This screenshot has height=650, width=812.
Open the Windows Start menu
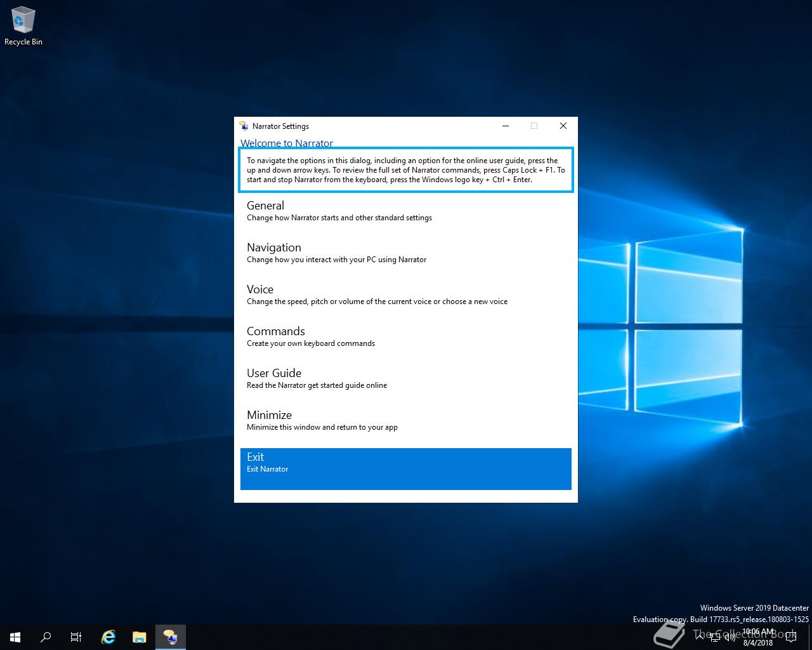[x=15, y=637]
